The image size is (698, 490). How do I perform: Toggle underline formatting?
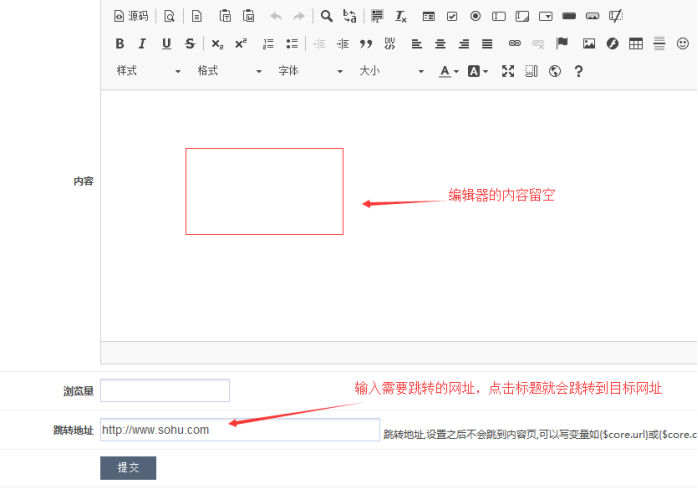point(166,44)
